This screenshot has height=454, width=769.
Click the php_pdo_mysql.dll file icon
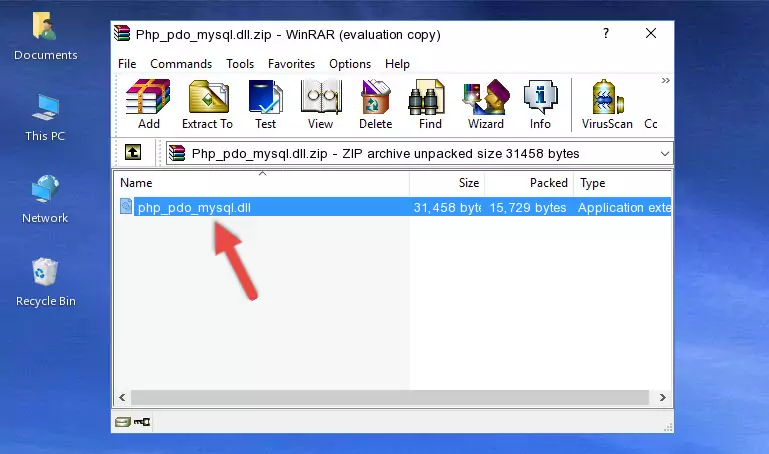click(x=126, y=206)
